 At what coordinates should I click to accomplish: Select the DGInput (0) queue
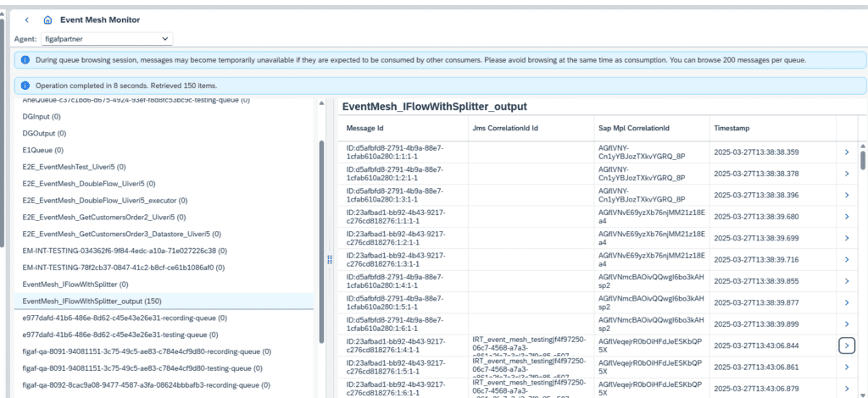tap(164, 117)
